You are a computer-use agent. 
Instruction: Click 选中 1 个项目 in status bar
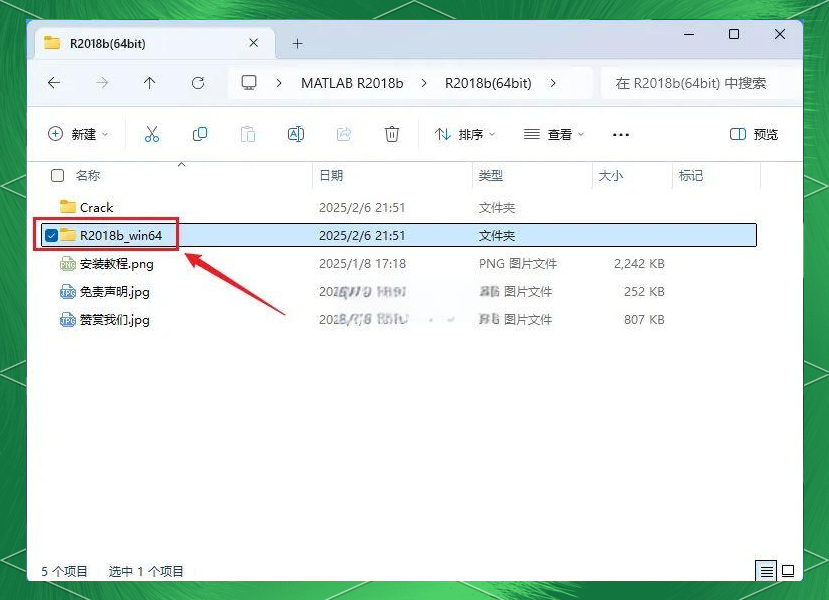(146, 571)
